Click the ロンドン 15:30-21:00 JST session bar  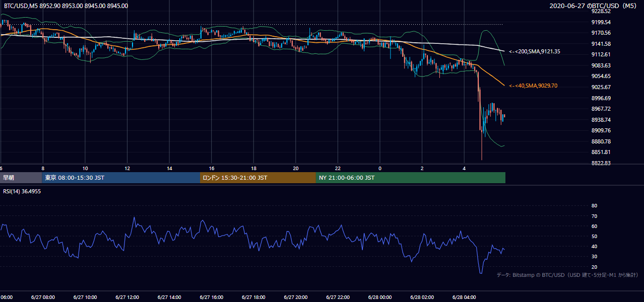tap(258, 178)
